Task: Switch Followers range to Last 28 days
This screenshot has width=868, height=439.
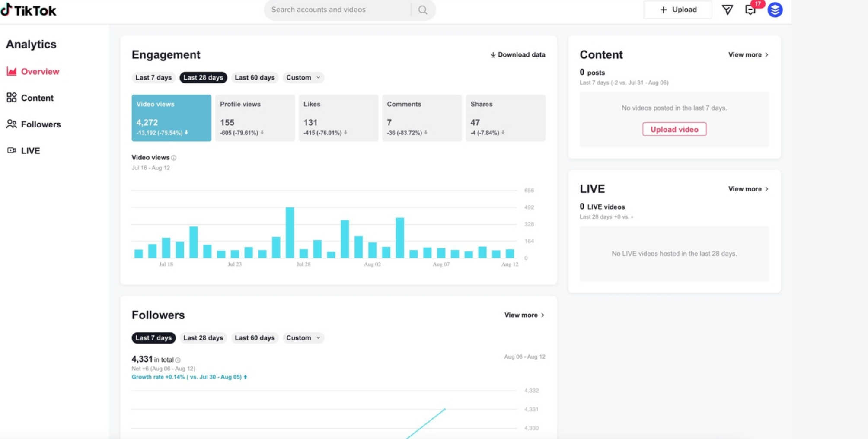Action: pyautogui.click(x=203, y=337)
